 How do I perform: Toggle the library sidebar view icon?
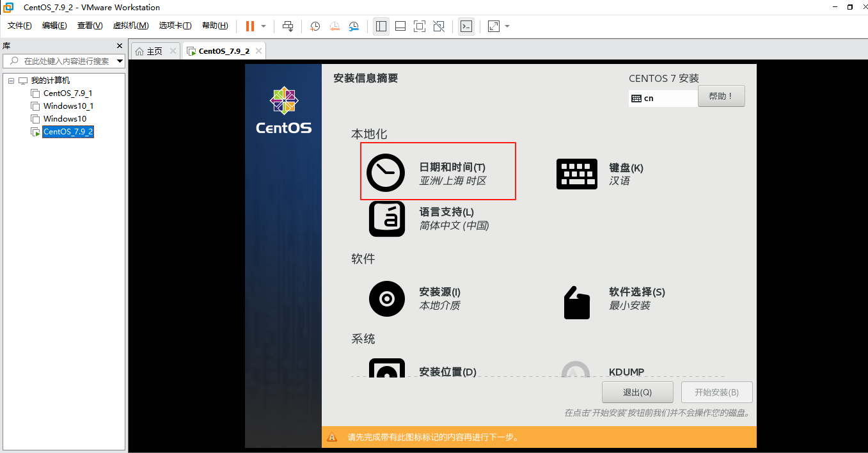coord(381,26)
